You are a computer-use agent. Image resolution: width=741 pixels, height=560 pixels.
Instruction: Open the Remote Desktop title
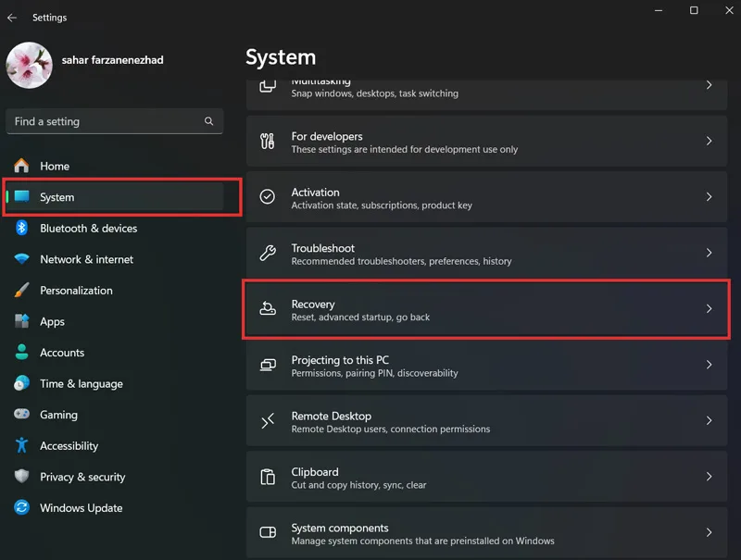[x=332, y=417]
